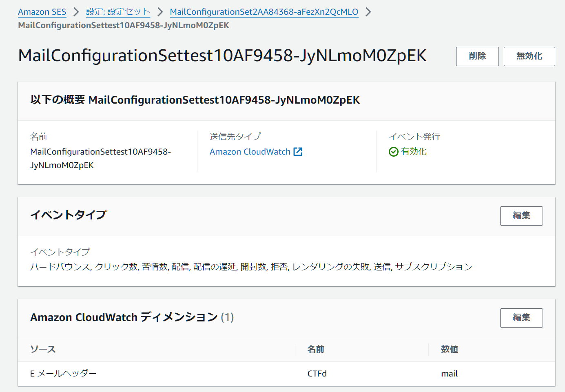
Task: Click the green check icon next to 有効化
Action: [x=394, y=152]
